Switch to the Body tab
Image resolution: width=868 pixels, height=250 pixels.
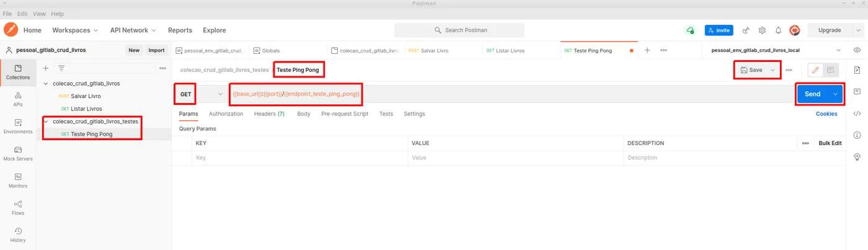[303, 114]
